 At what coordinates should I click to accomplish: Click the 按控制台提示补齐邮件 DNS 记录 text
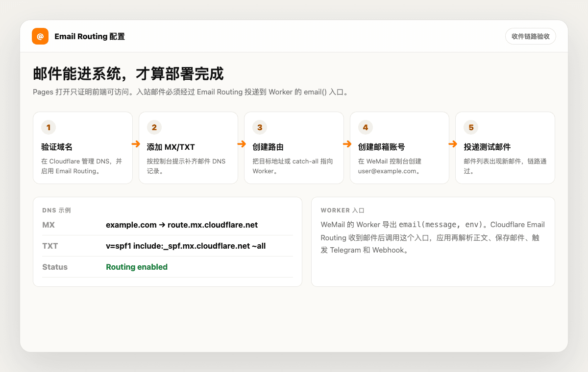click(x=186, y=166)
